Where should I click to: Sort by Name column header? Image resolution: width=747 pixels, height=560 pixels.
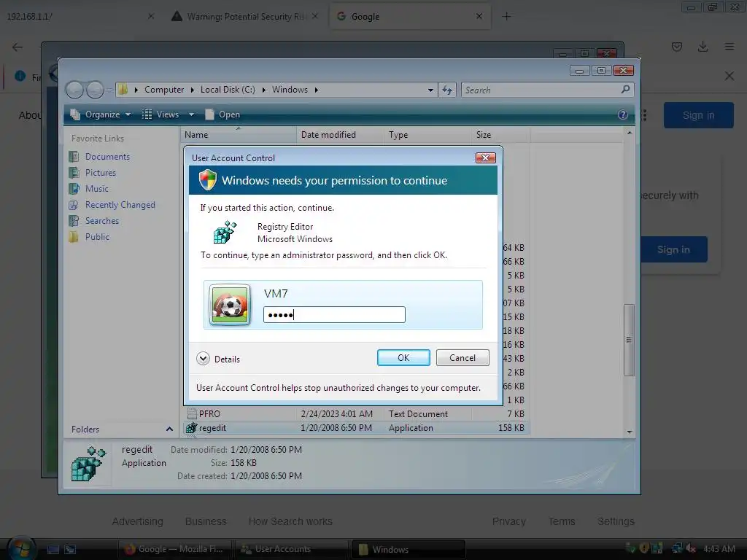[x=238, y=135]
